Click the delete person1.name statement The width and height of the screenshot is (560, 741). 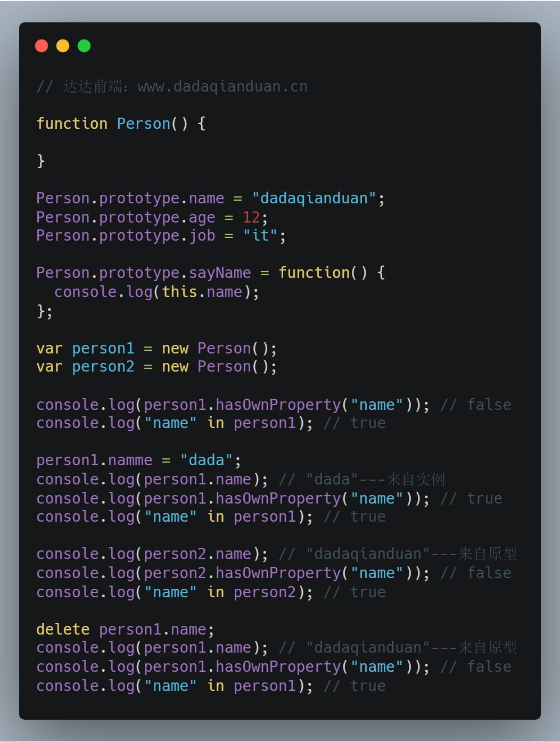(125, 629)
